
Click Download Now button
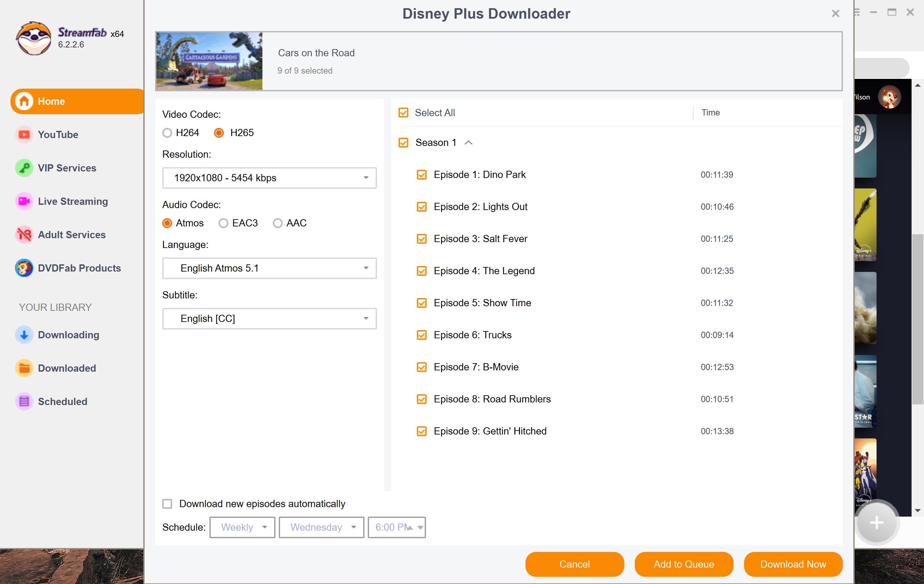[x=793, y=564]
